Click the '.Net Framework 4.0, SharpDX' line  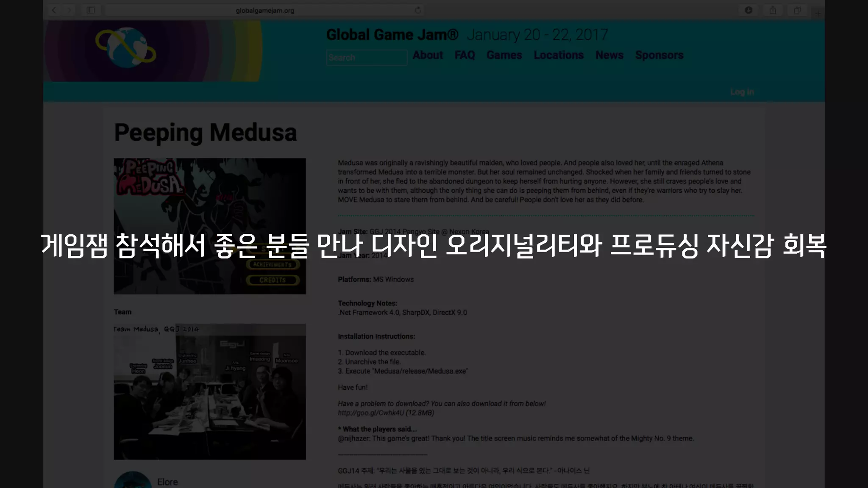[402, 313]
